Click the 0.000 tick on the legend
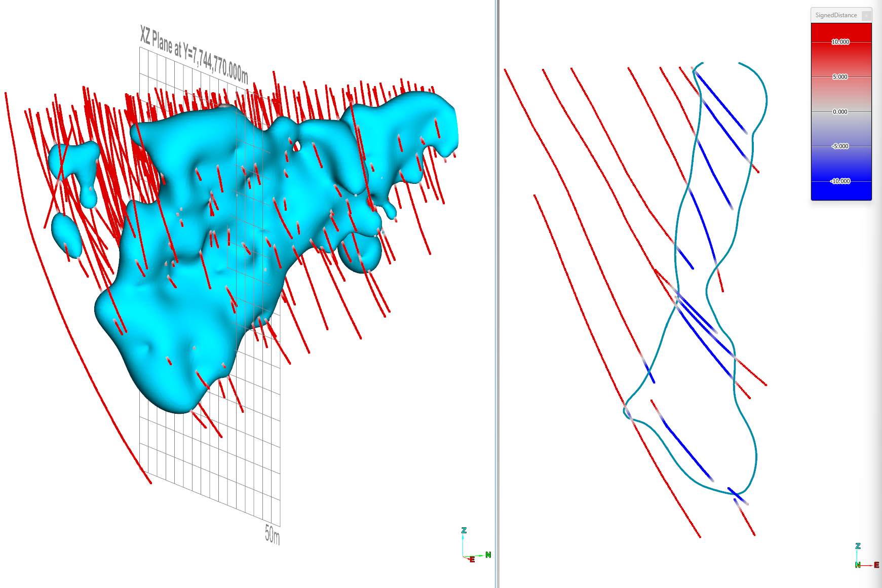Screen dimensions: 882x588 pos(841,111)
